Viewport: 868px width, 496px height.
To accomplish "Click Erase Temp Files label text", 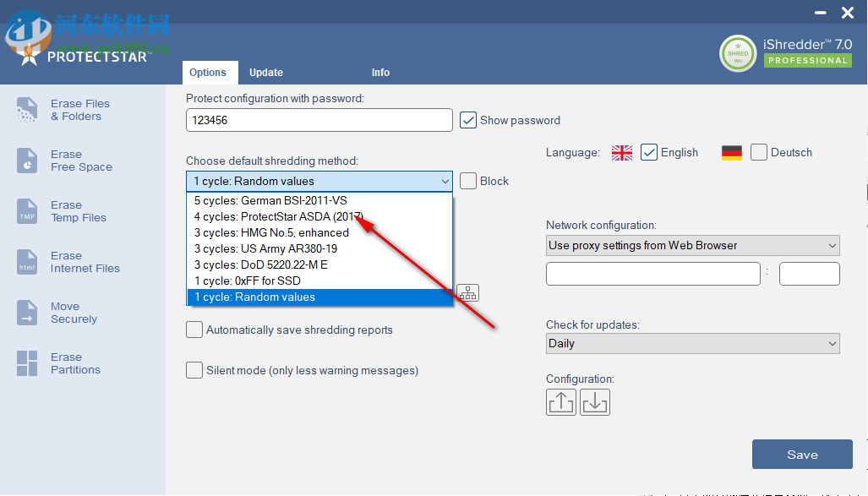I will point(79,211).
